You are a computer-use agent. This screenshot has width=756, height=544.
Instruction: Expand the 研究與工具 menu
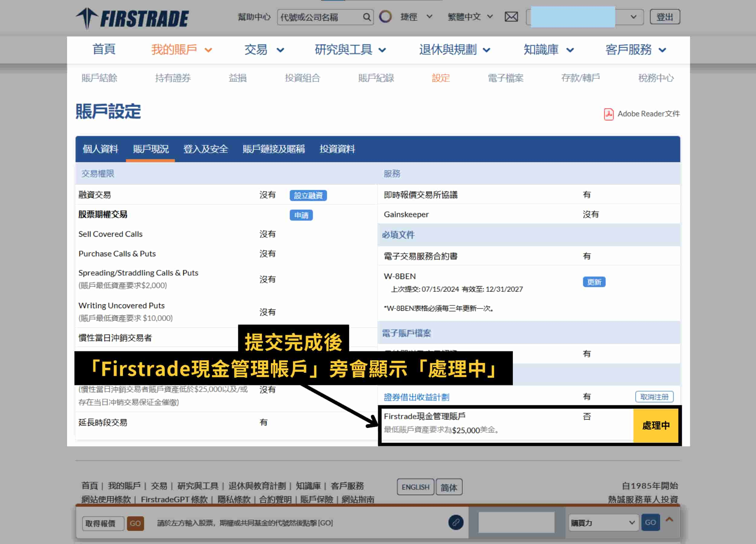[350, 50]
